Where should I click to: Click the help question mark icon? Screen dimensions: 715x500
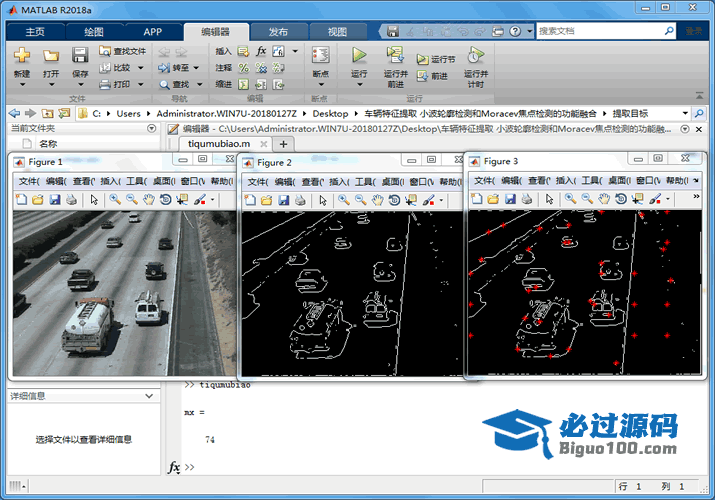pos(515,31)
